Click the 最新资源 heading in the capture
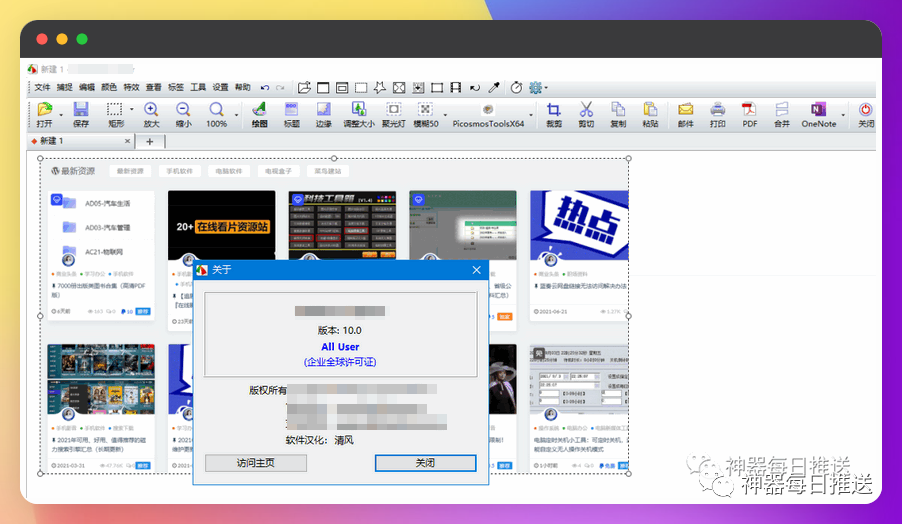The image size is (902, 524). pos(73,171)
